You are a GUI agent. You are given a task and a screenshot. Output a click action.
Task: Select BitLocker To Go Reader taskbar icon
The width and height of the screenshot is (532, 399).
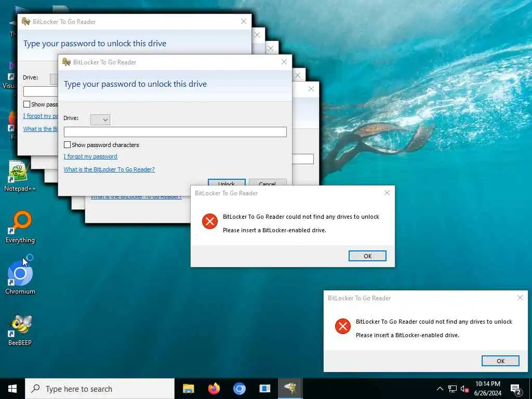pyautogui.click(x=290, y=389)
